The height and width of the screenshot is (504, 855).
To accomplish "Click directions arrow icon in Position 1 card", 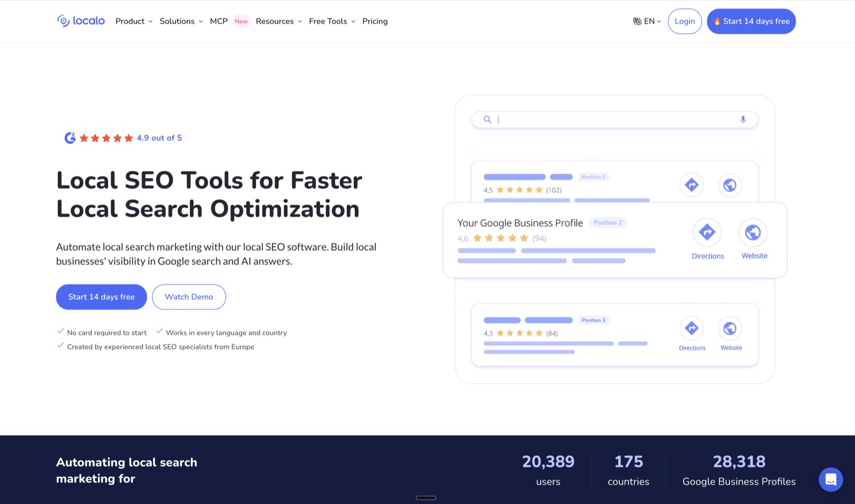I will click(691, 185).
